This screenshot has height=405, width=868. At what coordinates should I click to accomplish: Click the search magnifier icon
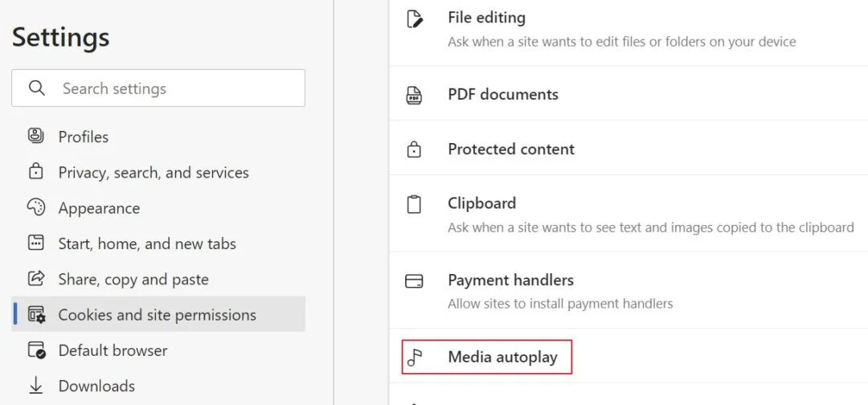[36, 88]
